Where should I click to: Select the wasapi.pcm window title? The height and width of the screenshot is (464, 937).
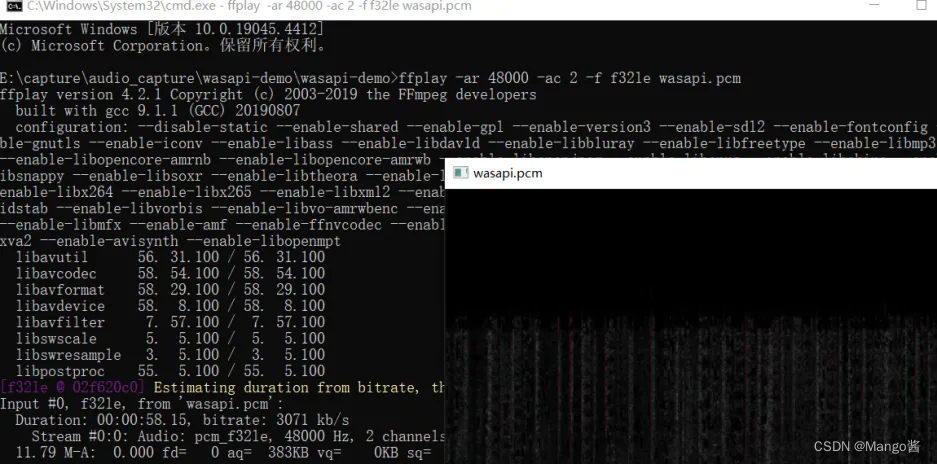507,173
